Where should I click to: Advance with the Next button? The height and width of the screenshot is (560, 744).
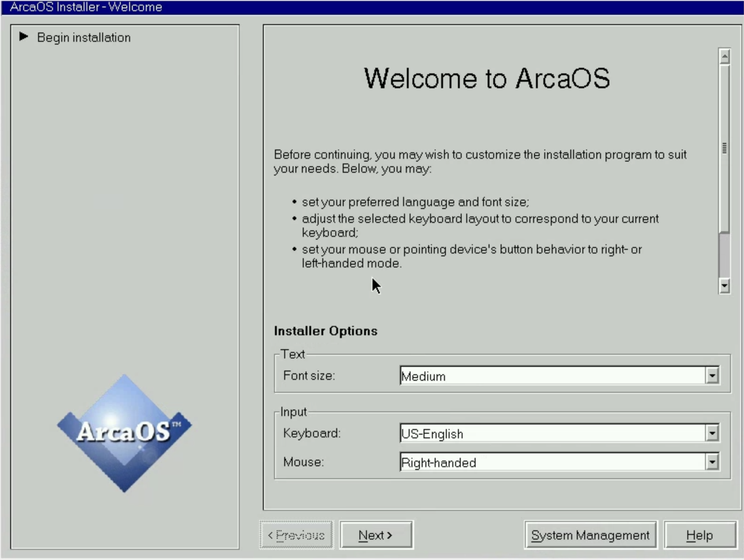pos(376,534)
